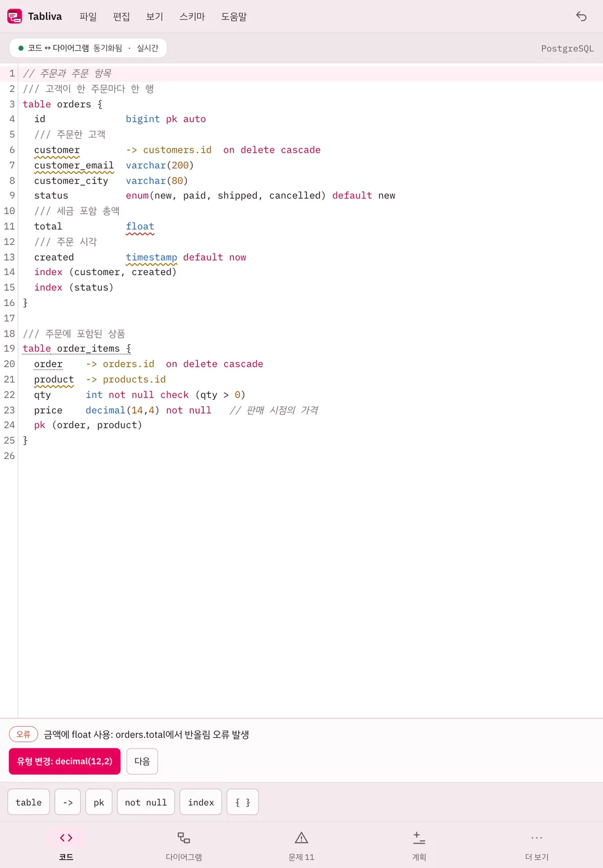Go to the 계획 tab
Viewport: 603px width, 868px height.
(419, 846)
